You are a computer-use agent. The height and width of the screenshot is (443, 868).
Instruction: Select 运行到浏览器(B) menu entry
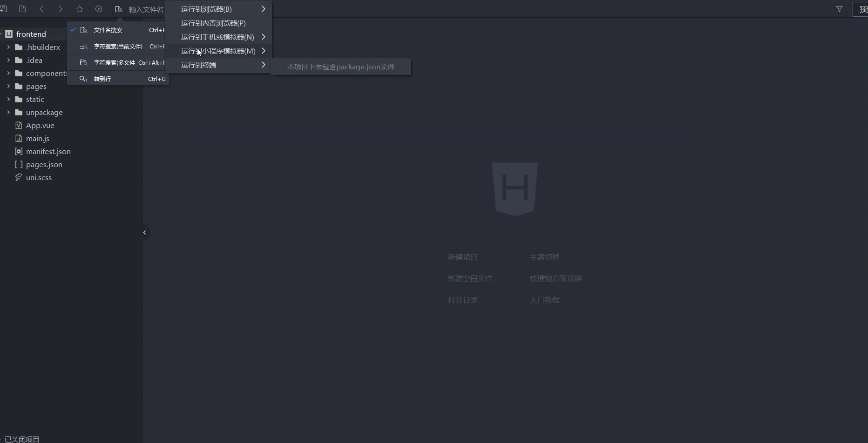(x=218, y=9)
